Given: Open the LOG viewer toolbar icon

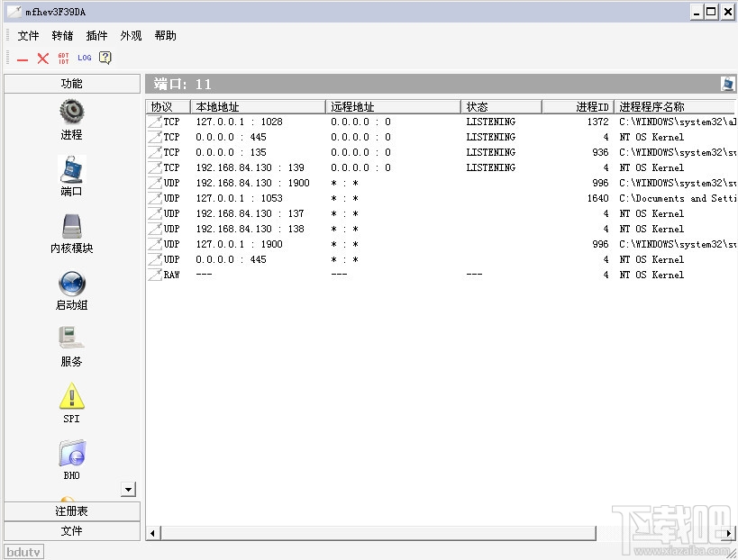Looking at the screenshot, I should pos(84,57).
